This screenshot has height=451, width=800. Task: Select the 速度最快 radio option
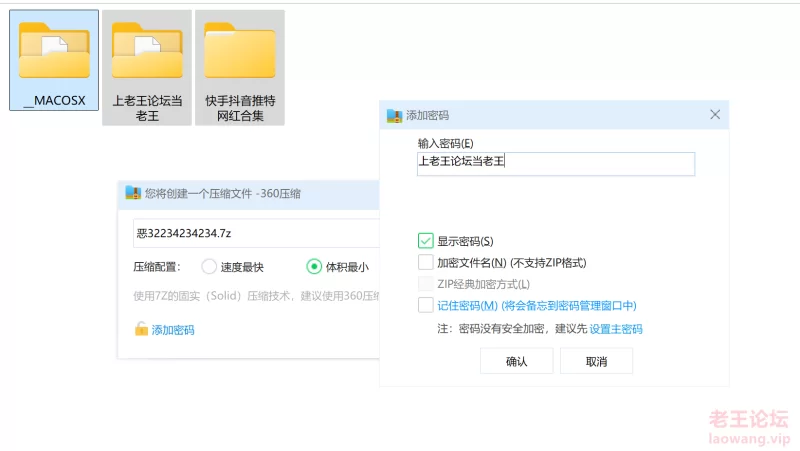coord(209,266)
